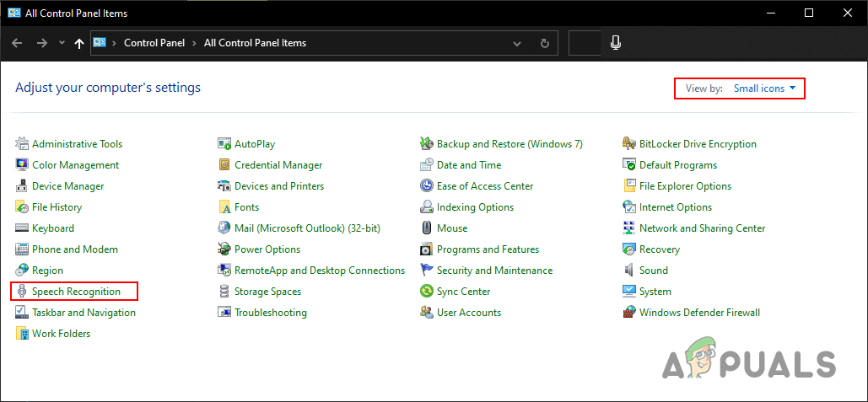Click the Fonts icon
The width and height of the screenshot is (868, 402).
point(224,207)
